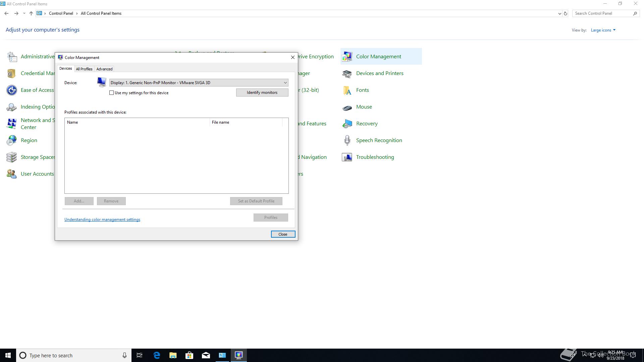
Task: Open the Color Management control panel icon
Action: pos(347,57)
